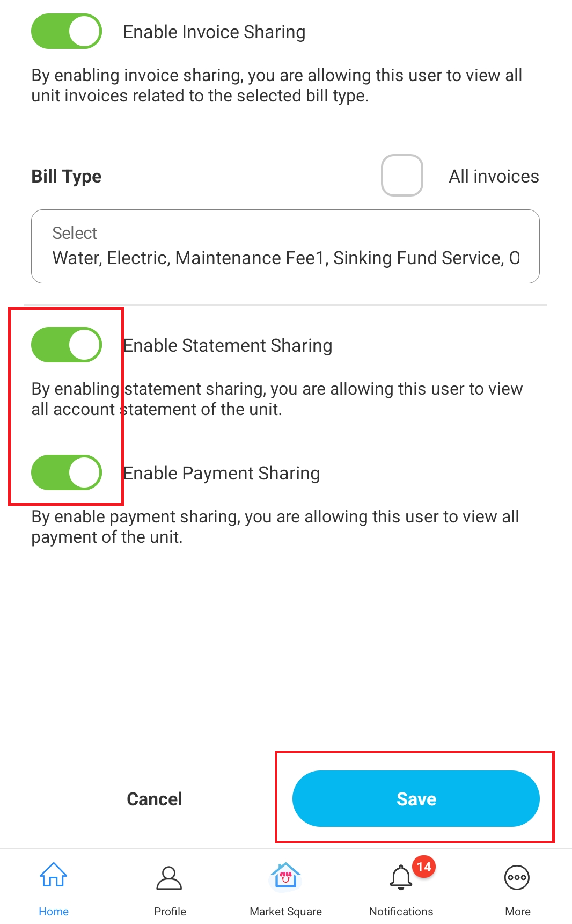Select the Market Square tab label
This screenshot has height=924, width=572.
point(286,911)
